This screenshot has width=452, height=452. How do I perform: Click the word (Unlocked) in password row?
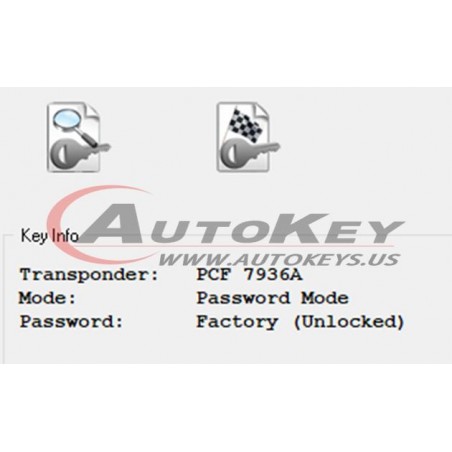click(349, 322)
